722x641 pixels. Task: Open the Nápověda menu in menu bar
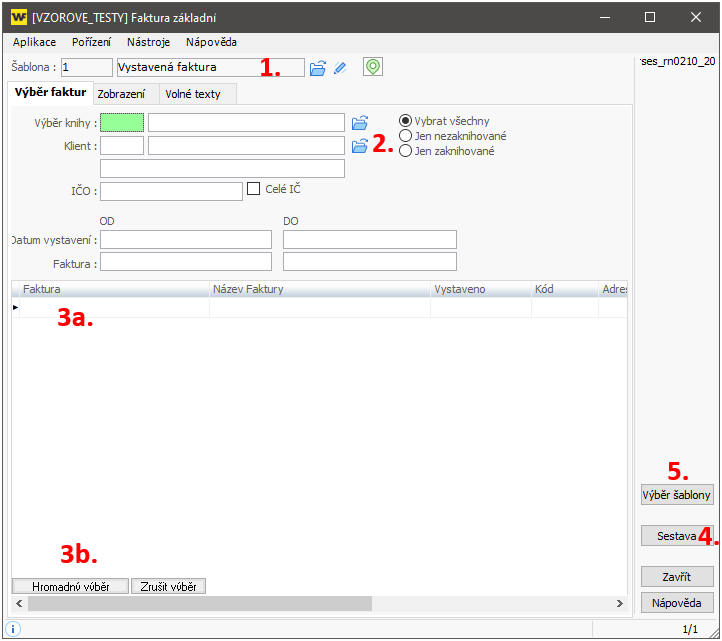pos(211,42)
